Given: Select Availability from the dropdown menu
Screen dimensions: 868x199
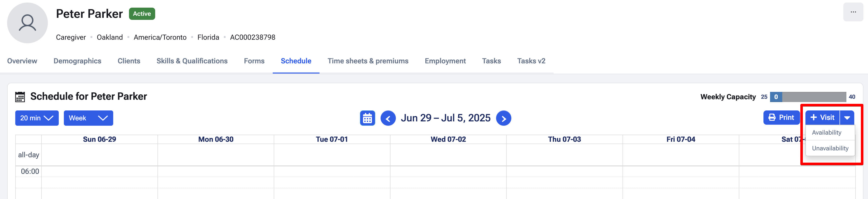Looking at the screenshot, I should pyautogui.click(x=826, y=133).
